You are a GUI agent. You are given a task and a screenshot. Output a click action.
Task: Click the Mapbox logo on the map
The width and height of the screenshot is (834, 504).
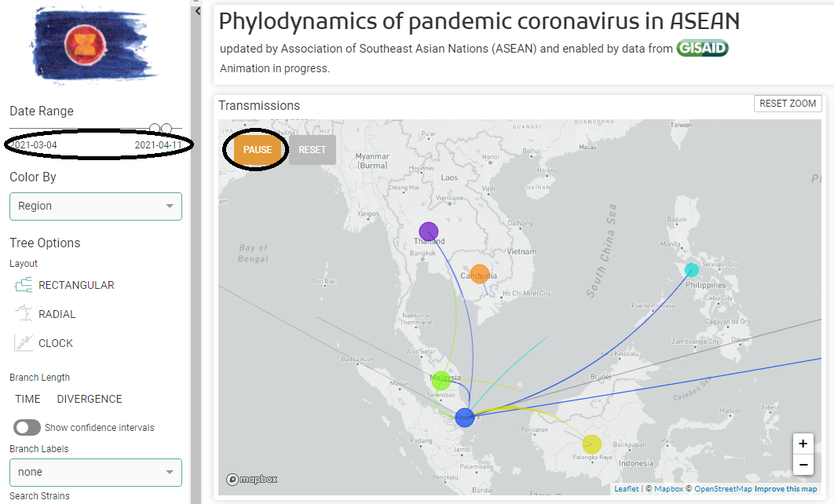tap(251, 479)
